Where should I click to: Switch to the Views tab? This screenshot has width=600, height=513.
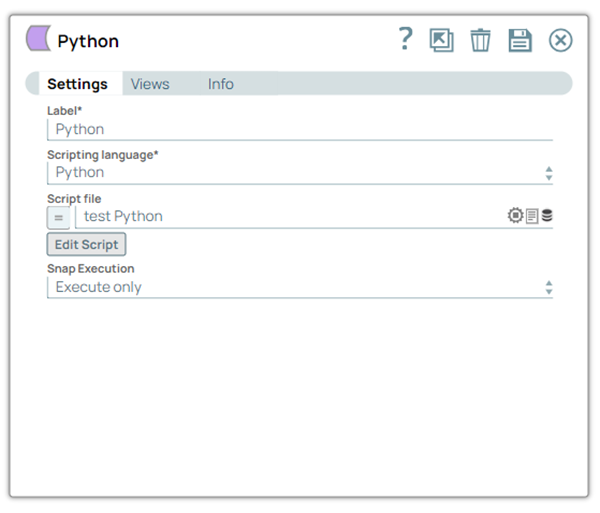(150, 84)
